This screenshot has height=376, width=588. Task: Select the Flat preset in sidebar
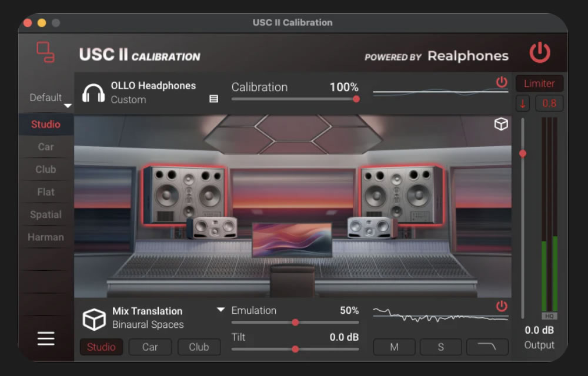pyautogui.click(x=46, y=192)
